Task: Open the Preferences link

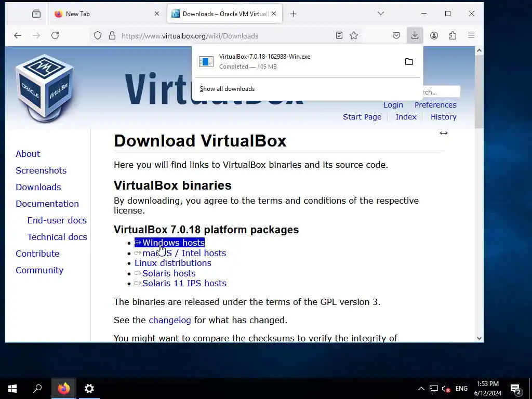Action: pyautogui.click(x=435, y=105)
